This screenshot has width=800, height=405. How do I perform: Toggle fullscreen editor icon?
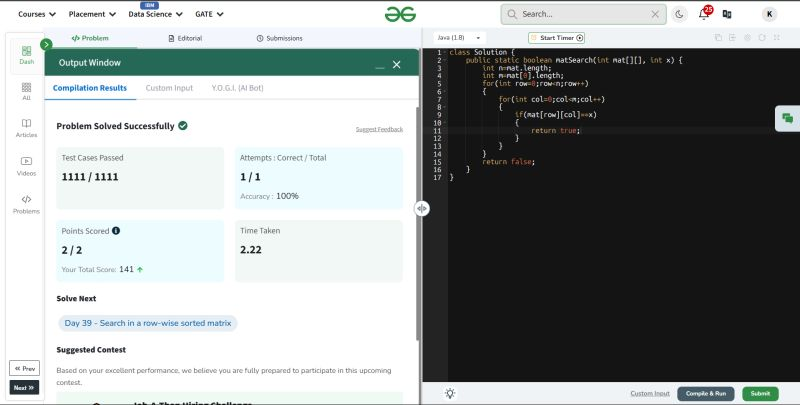click(777, 38)
